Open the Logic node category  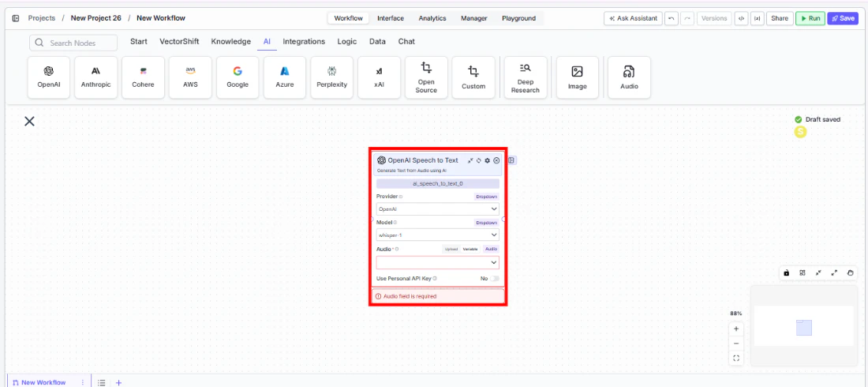pos(347,42)
